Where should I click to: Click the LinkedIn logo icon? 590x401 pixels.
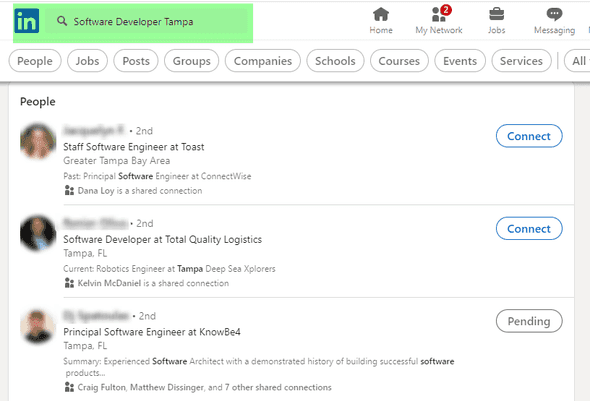tap(26, 21)
